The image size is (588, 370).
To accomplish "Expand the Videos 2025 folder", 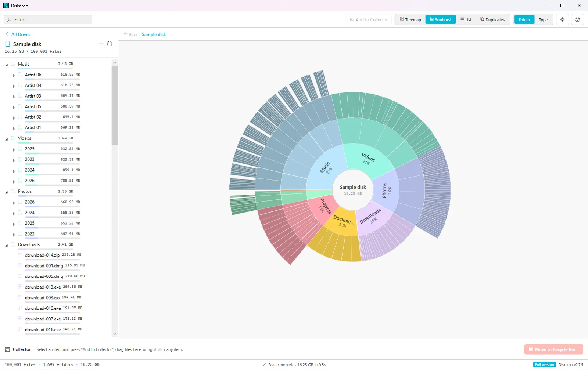I will [14, 149].
